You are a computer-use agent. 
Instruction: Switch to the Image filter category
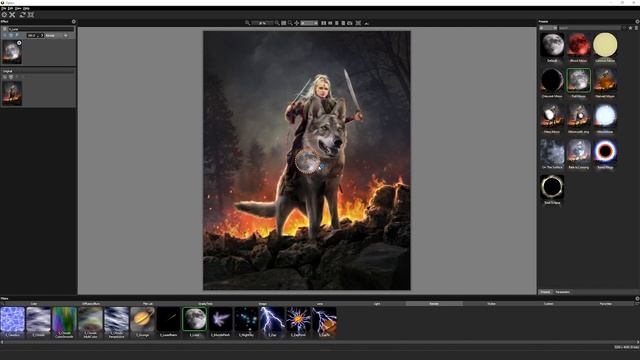click(x=262, y=304)
